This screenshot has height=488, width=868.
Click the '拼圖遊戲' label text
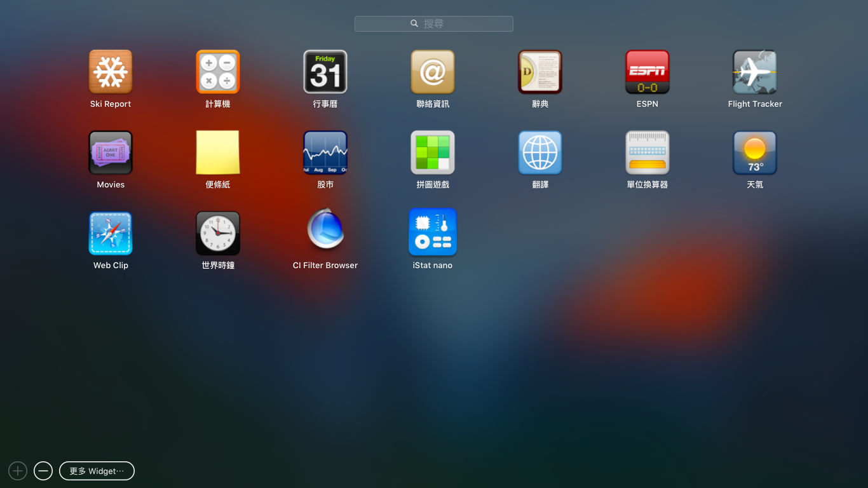click(433, 185)
